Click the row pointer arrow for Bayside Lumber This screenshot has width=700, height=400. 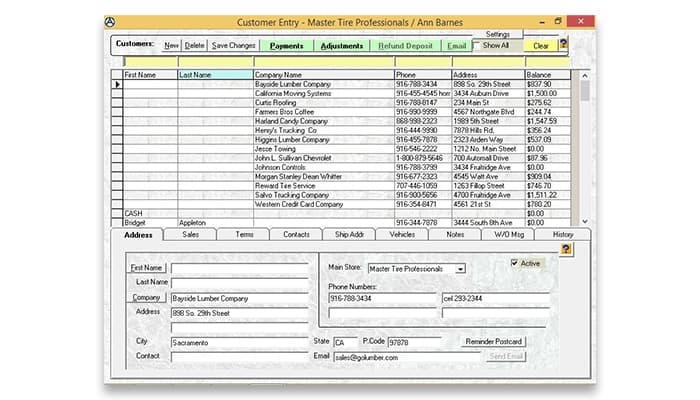tap(116, 85)
